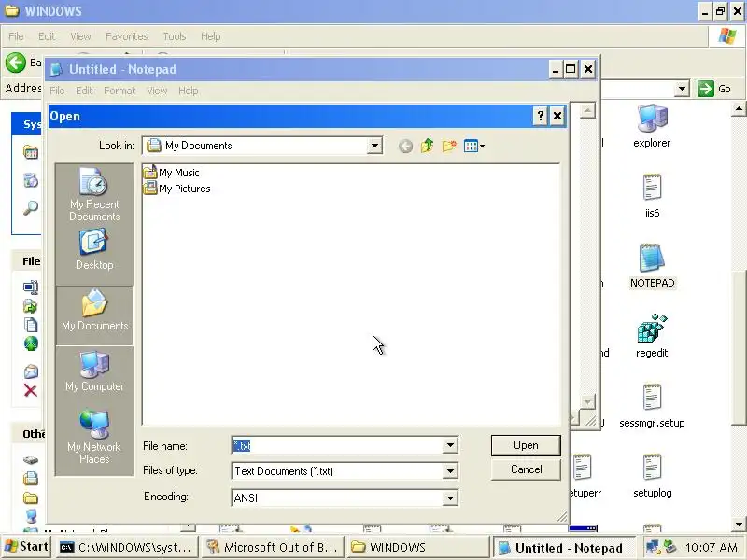Switch to WINDOWS folder taskbar item
This screenshot has height=560, width=747.
coord(418,547)
